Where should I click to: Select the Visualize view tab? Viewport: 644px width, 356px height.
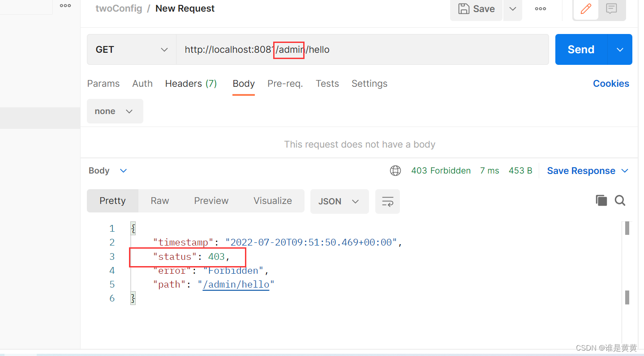273,201
